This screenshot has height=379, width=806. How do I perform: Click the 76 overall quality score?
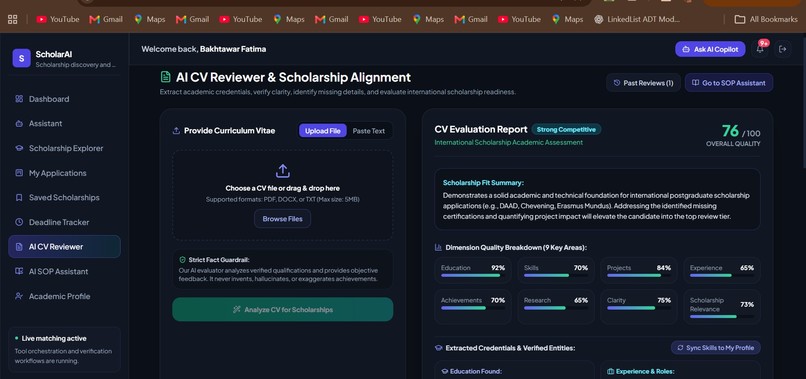pyautogui.click(x=730, y=131)
